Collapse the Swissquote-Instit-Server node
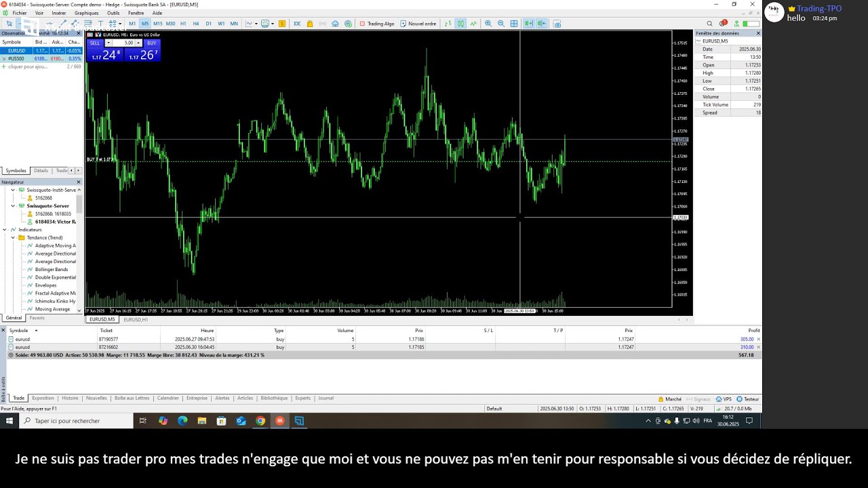 [x=13, y=190]
